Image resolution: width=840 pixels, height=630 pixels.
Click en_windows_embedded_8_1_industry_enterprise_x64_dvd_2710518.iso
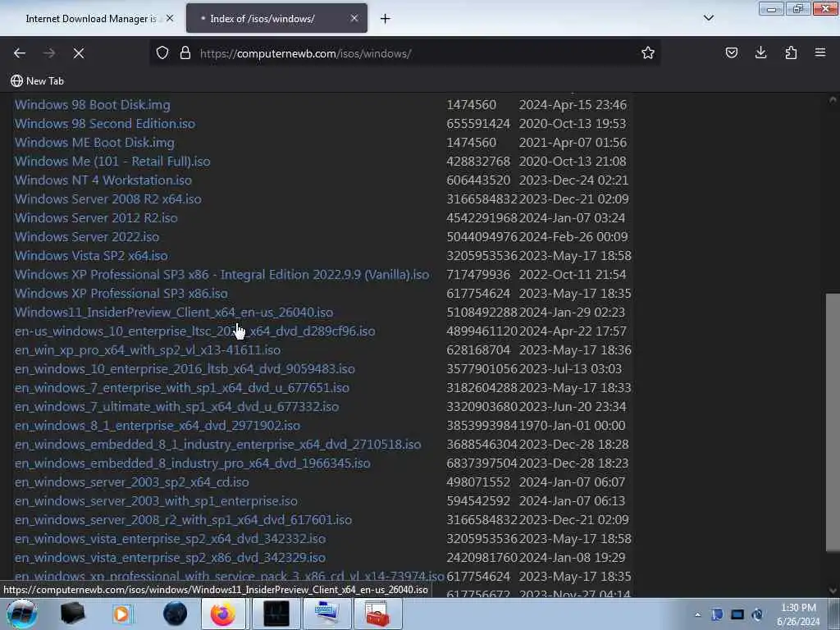click(x=217, y=444)
